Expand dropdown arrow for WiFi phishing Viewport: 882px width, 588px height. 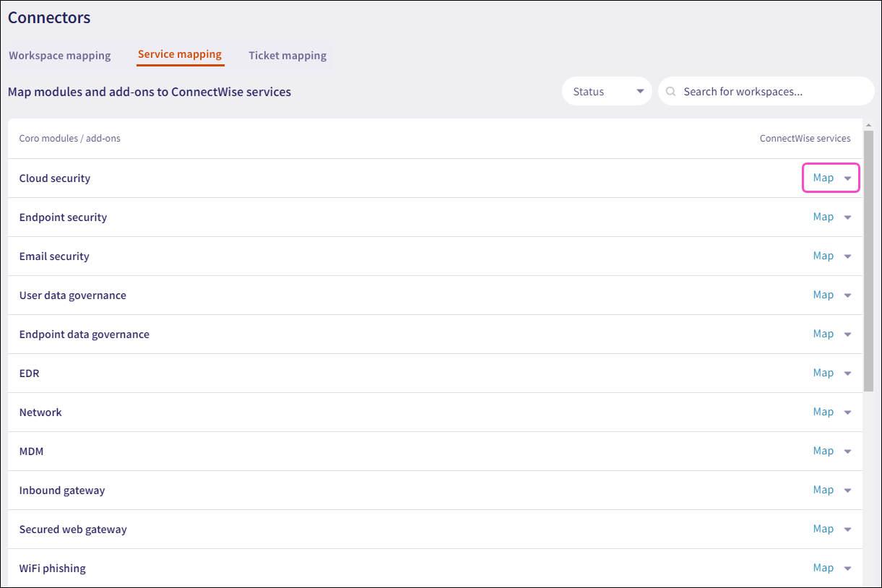[848, 568]
